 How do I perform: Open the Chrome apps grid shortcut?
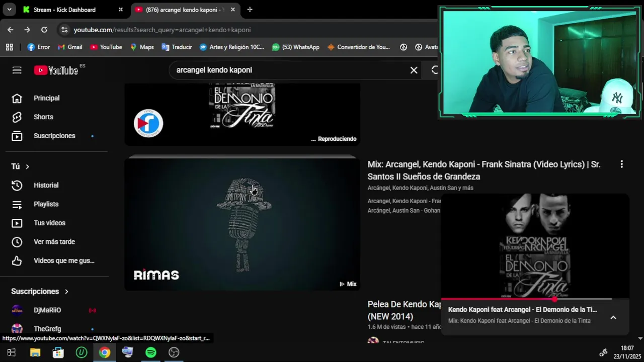click(x=10, y=47)
